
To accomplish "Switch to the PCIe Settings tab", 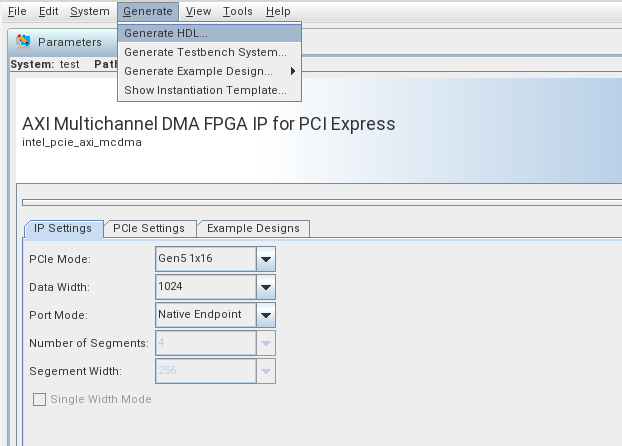I will (x=149, y=228).
